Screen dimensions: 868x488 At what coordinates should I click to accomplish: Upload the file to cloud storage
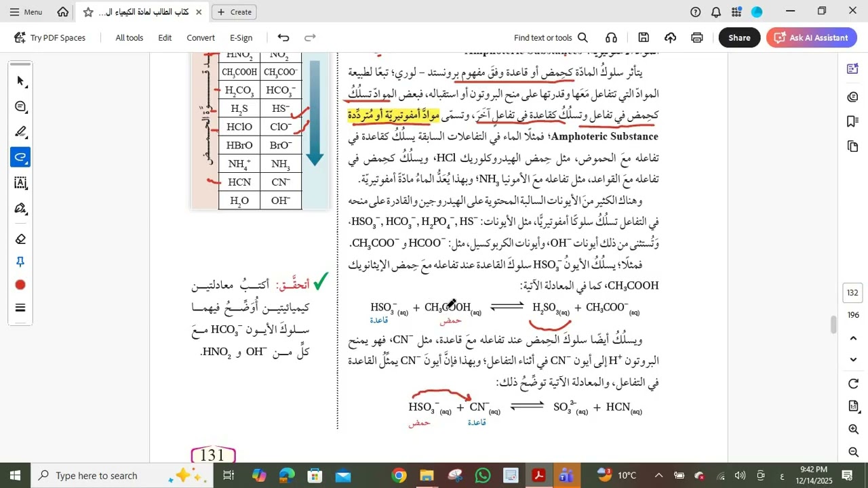coord(670,38)
